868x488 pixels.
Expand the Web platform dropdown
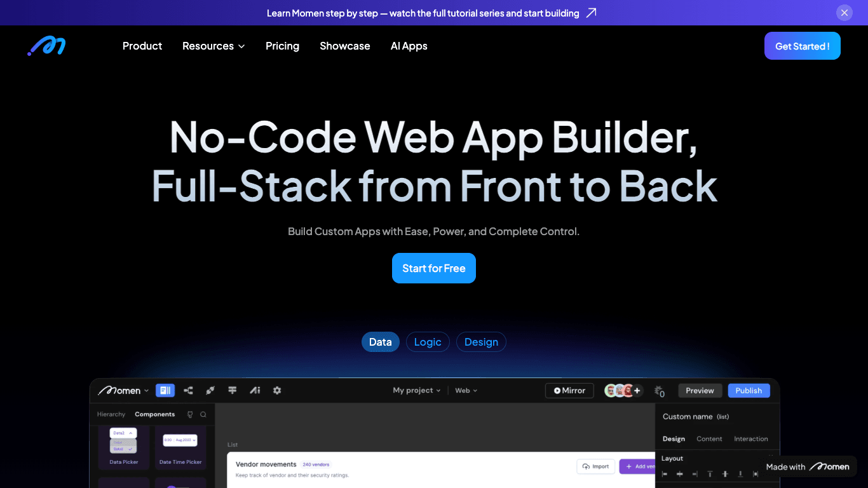pyautogui.click(x=466, y=390)
